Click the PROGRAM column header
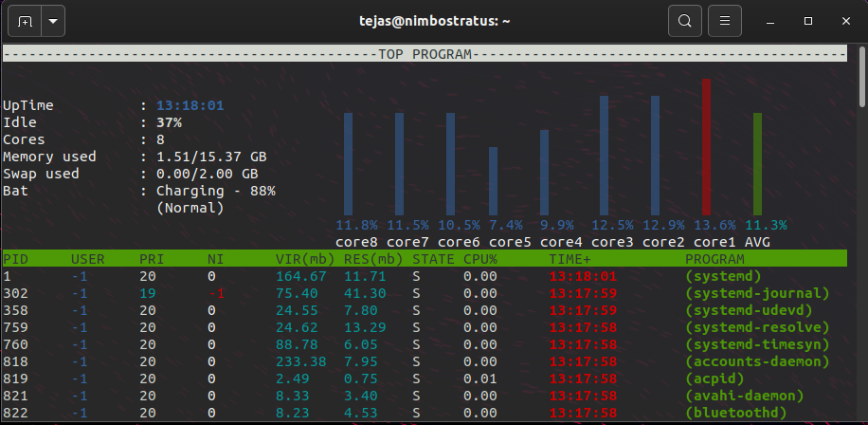The height and width of the screenshot is (425, 868). (715, 259)
